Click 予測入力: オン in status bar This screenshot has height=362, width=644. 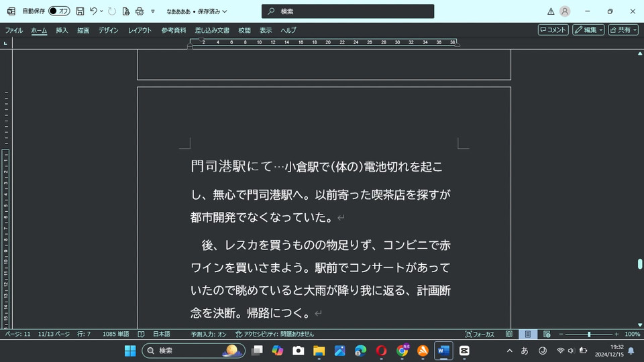point(209,334)
